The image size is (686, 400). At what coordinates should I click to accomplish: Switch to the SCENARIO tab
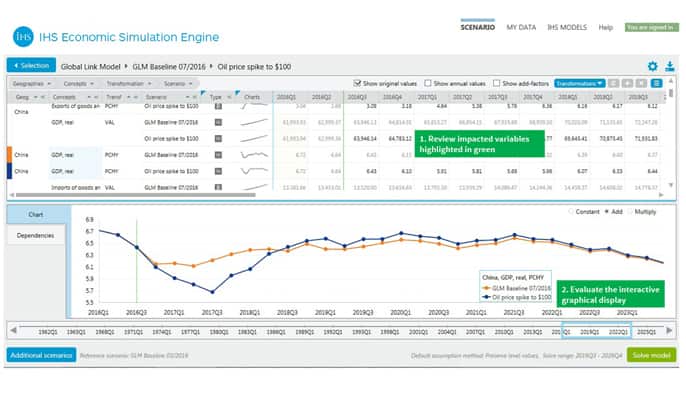tap(477, 27)
